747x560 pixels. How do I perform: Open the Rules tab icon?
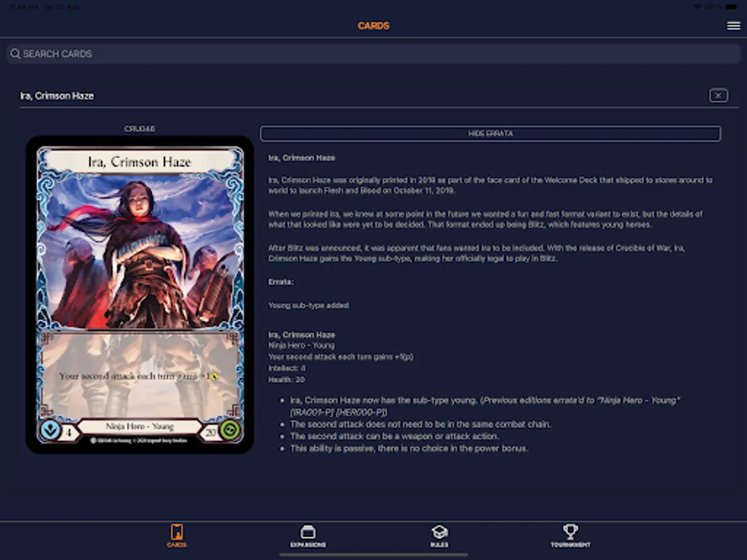point(439,532)
